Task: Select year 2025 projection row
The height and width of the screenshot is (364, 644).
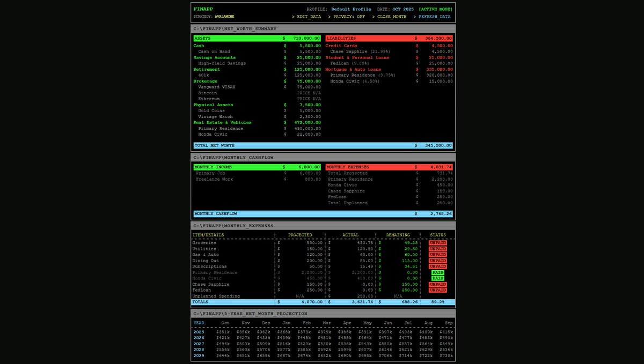Action: click(323, 332)
